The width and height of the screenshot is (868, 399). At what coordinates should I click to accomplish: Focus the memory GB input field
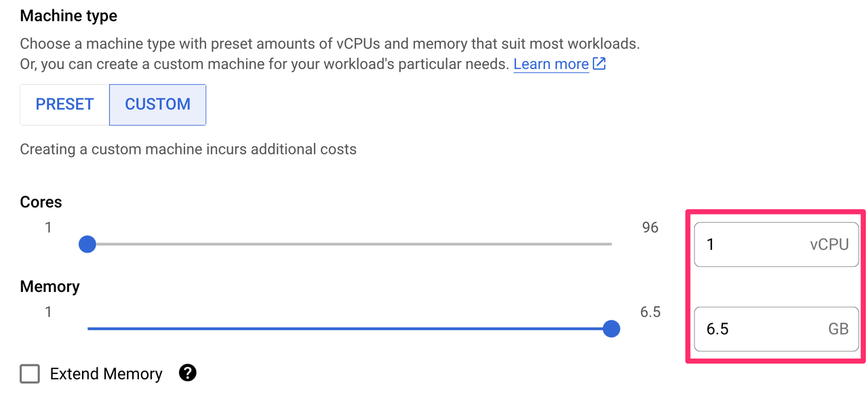776,329
